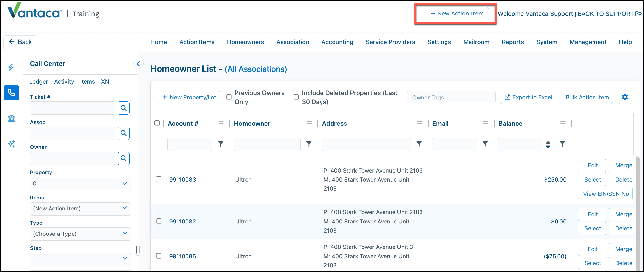Viewport: 644px width, 272px height.
Task: Open the Items (New Action Item) dropdown
Action: click(x=80, y=209)
